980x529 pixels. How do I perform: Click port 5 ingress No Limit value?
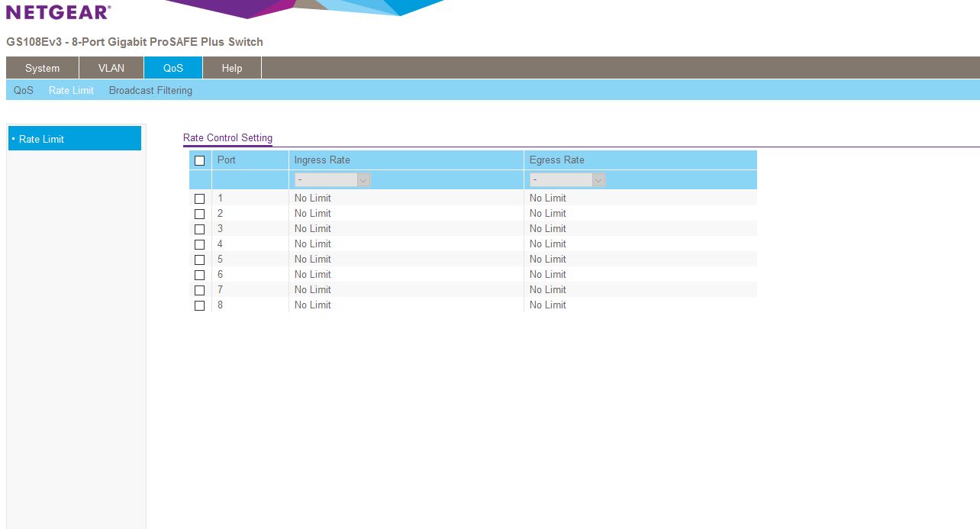coord(313,259)
